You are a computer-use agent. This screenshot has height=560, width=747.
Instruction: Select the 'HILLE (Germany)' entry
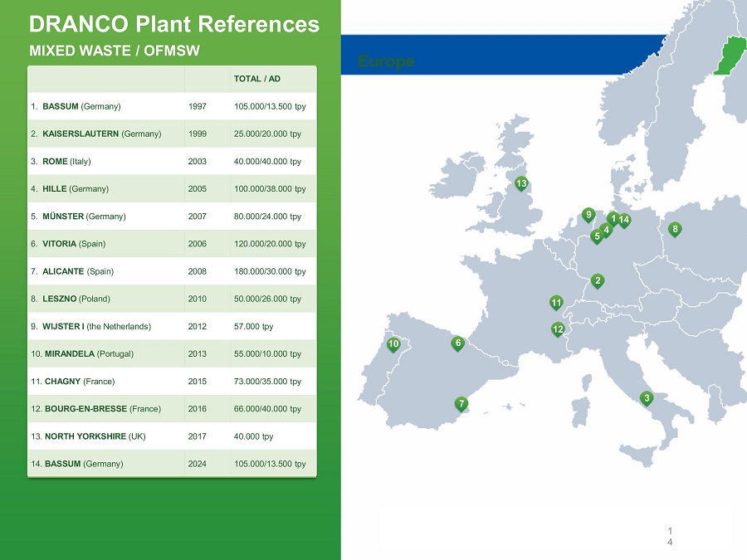[76, 188]
